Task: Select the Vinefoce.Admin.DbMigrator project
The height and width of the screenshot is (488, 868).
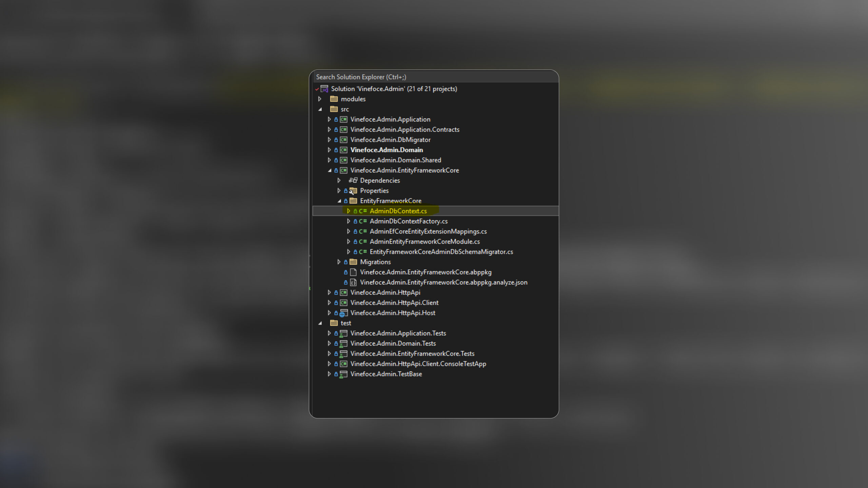Action: coord(391,140)
